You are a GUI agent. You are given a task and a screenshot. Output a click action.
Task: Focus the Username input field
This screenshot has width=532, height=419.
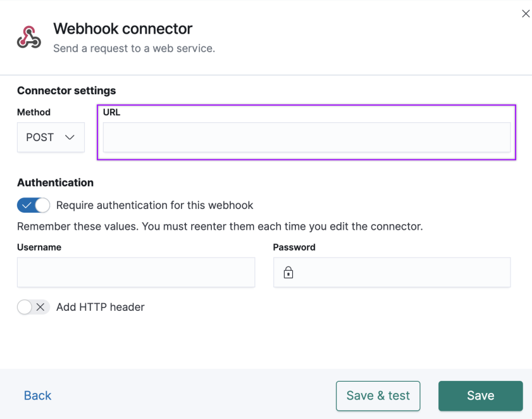point(136,272)
